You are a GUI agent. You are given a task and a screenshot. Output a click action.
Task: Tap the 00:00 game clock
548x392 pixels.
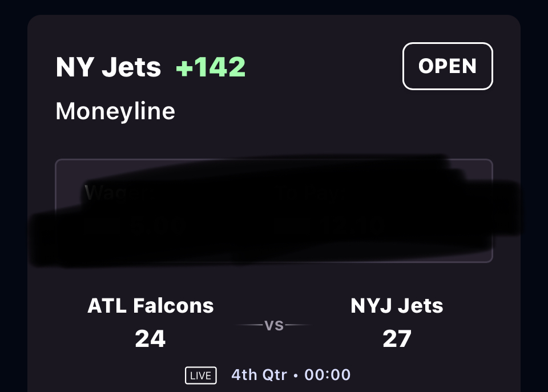tap(328, 375)
